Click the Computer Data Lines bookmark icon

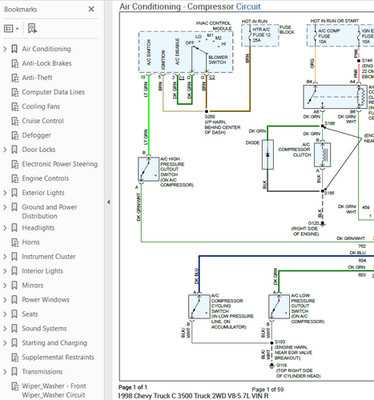(x=15, y=92)
